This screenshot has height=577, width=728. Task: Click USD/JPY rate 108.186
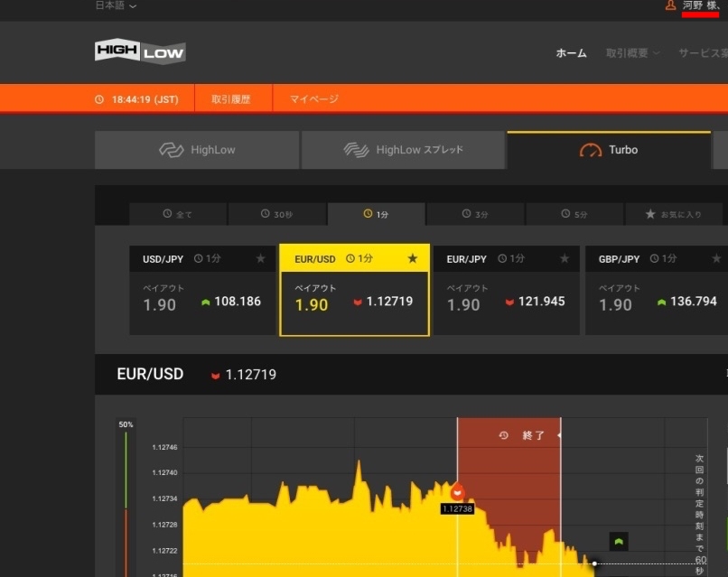[238, 302]
